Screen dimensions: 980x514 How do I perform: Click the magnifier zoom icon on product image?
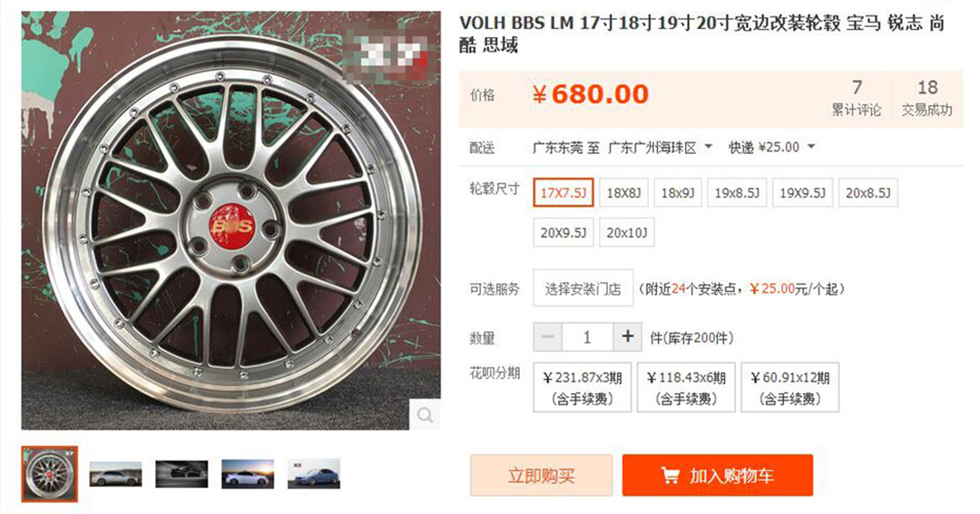click(425, 414)
